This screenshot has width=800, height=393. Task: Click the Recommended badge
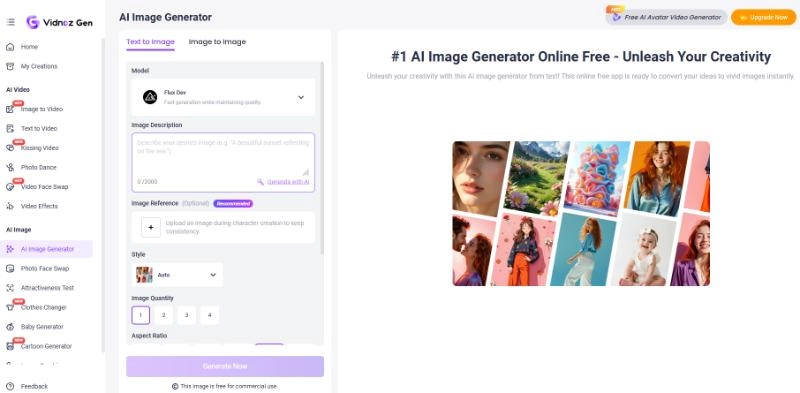[x=233, y=204]
